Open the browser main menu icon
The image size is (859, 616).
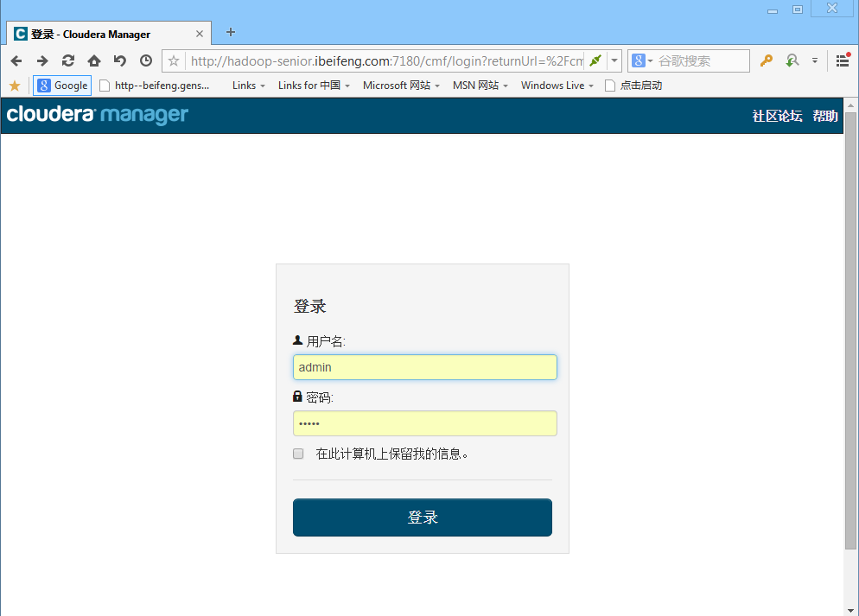coord(843,60)
